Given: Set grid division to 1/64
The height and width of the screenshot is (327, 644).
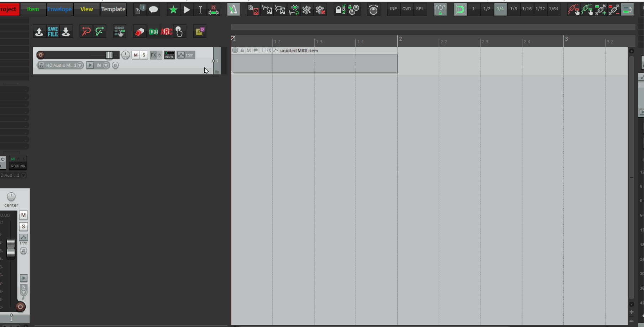Looking at the screenshot, I should pyautogui.click(x=554, y=9).
